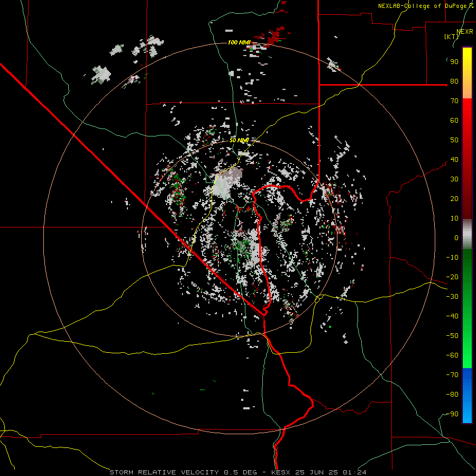Click the blue bottom segment of color bar

467,396
